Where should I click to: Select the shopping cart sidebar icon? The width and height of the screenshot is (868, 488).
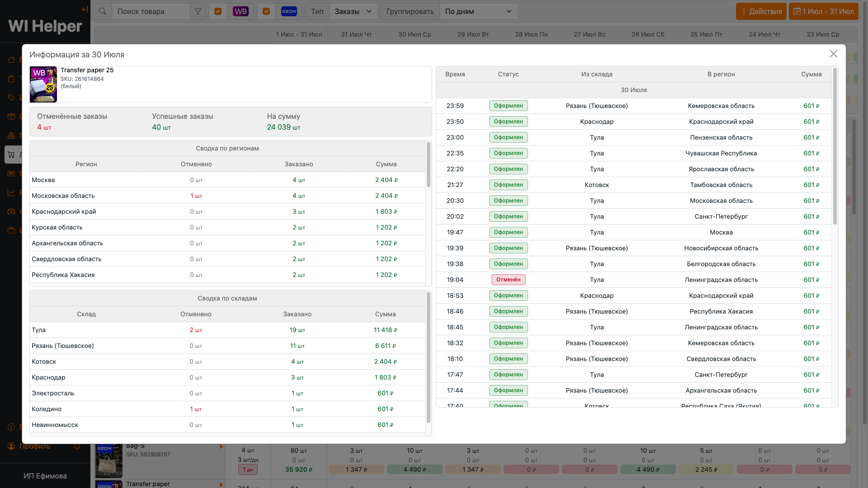point(11,155)
